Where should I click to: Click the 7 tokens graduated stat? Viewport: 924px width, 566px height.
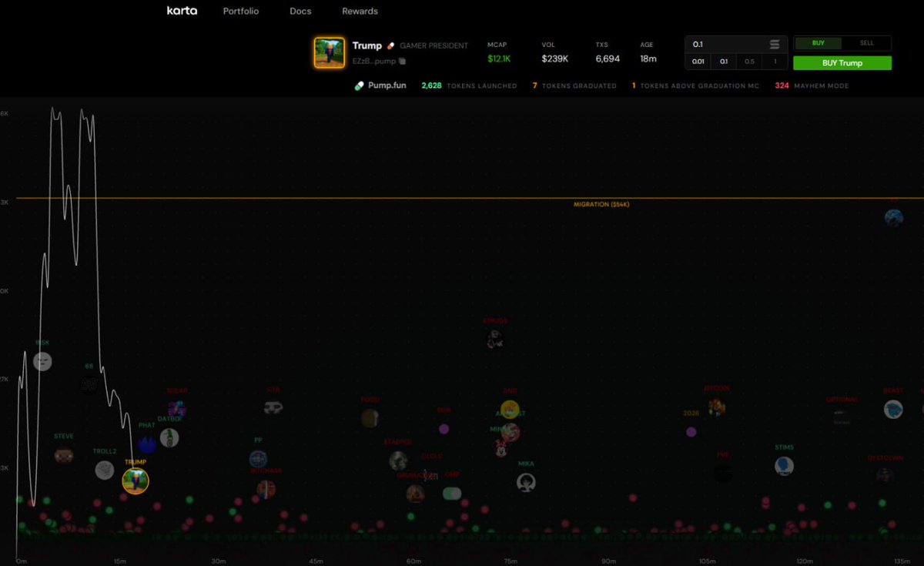574,85
